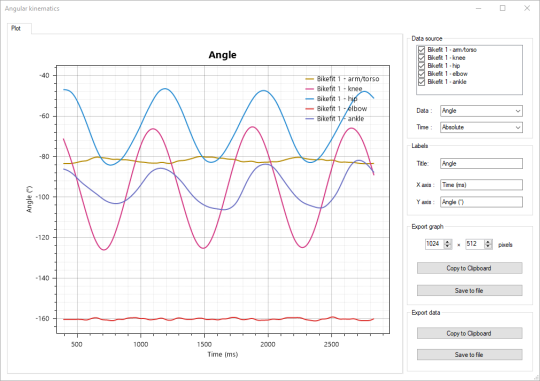The height and width of the screenshot is (381, 540).
Task: Open the Data dropdown set to Angle
Action: pos(481,111)
